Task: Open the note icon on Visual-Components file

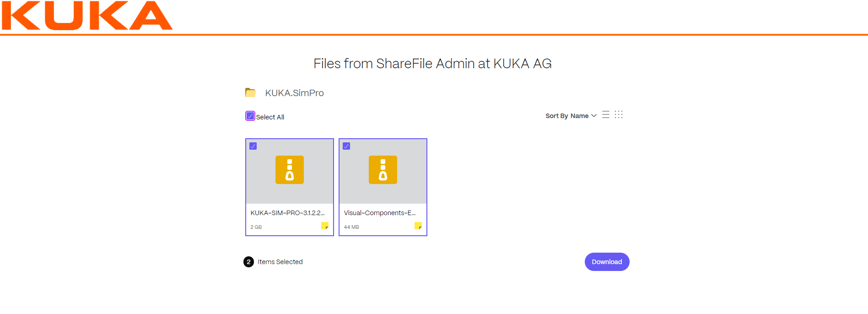Action: point(418,226)
